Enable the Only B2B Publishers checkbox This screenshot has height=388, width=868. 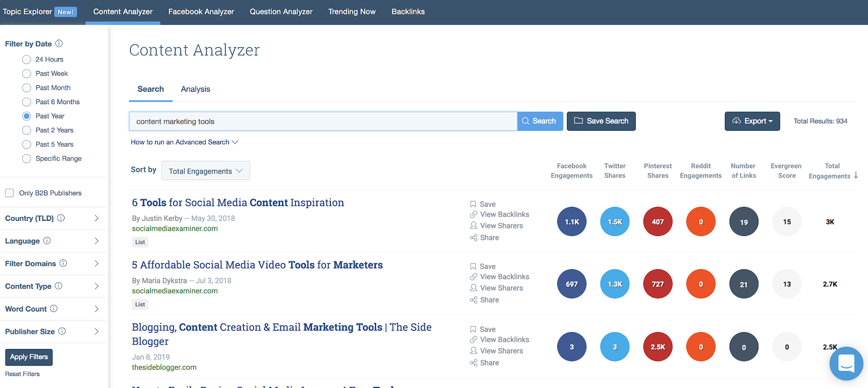pos(9,193)
